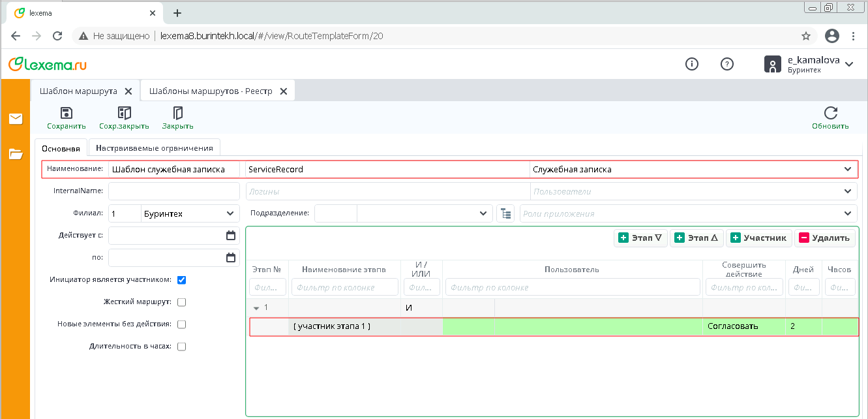Open the help question mark icon

coord(727,64)
